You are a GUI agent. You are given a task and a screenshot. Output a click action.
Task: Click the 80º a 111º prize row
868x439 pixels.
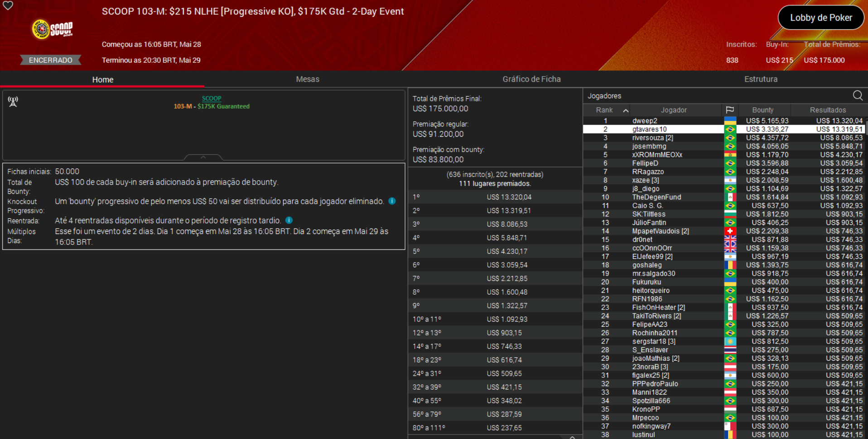point(495,428)
